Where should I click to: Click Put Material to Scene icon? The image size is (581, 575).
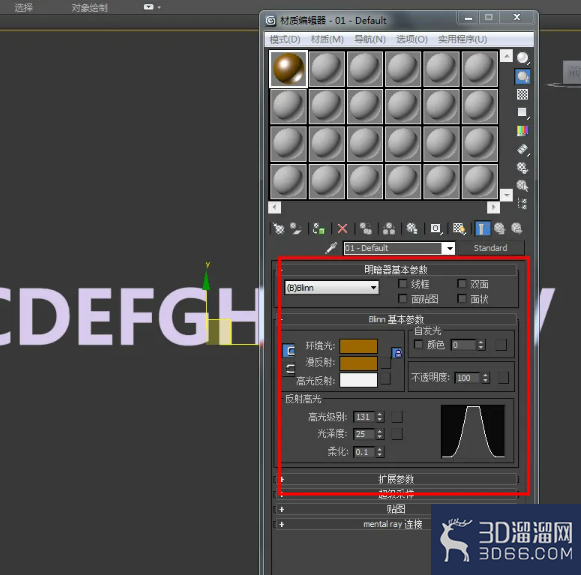click(296, 229)
